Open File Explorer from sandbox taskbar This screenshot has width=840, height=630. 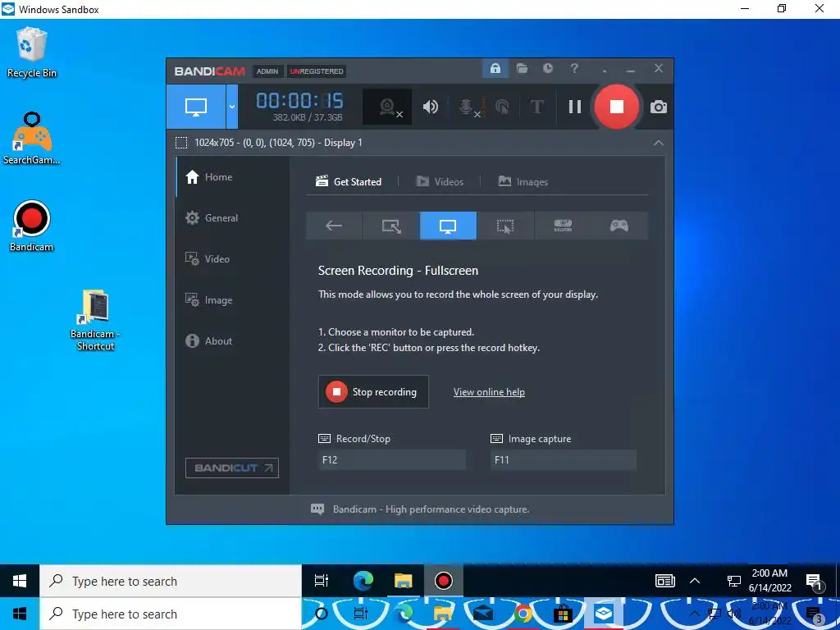click(404, 581)
